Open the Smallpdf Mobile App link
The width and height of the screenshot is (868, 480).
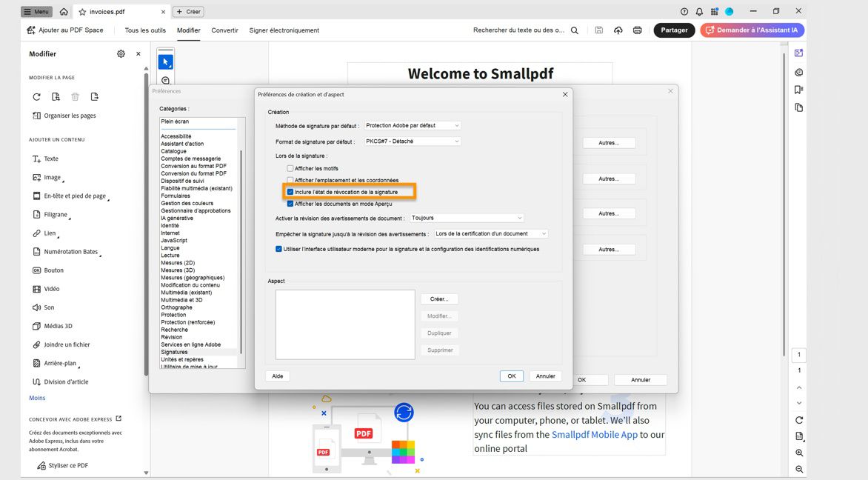pos(595,435)
